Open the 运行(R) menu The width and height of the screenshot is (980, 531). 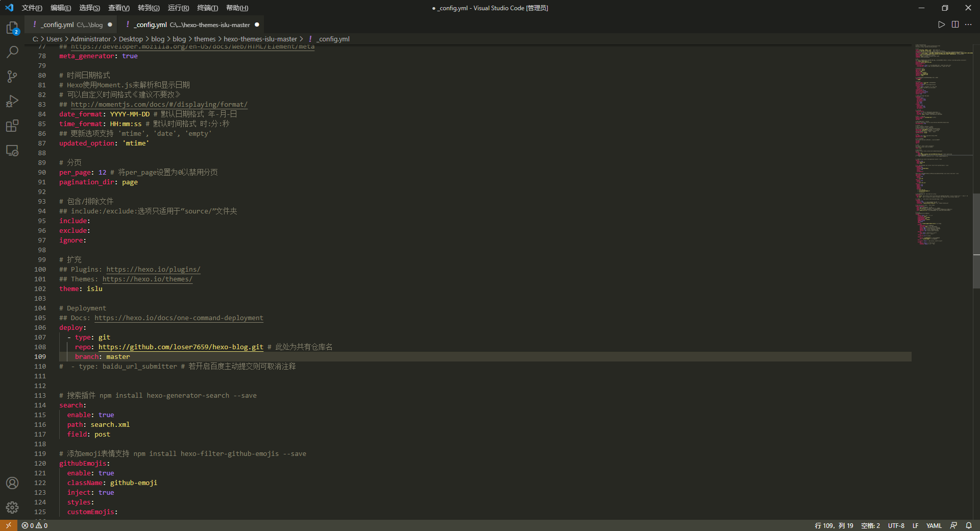pyautogui.click(x=178, y=8)
